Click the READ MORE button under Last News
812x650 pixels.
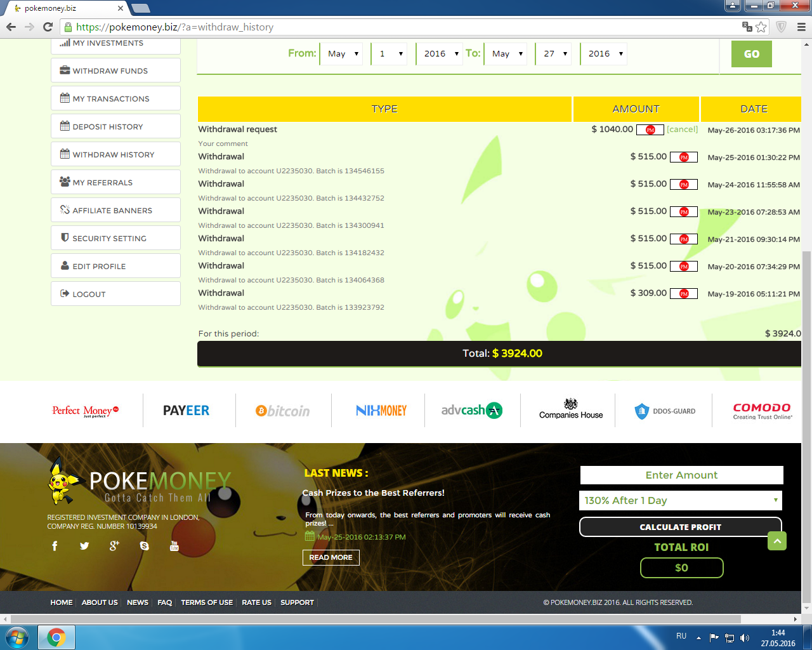pyautogui.click(x=331, y=557)
